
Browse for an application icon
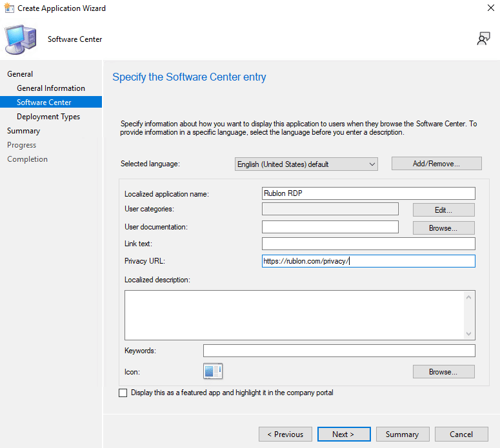click(x=443, y=372)
